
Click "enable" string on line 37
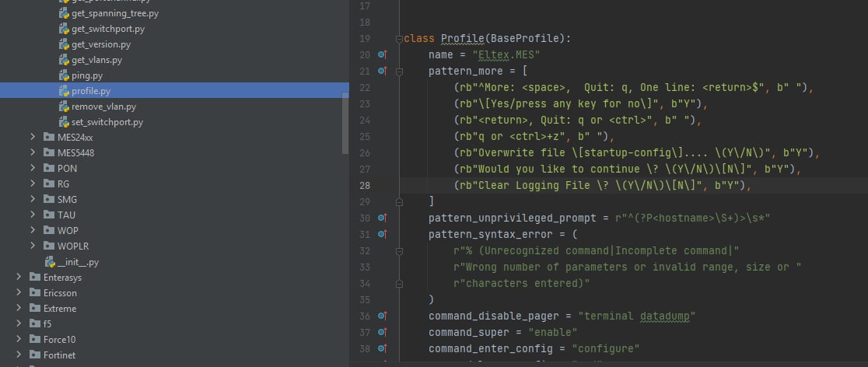pos(553,333)
